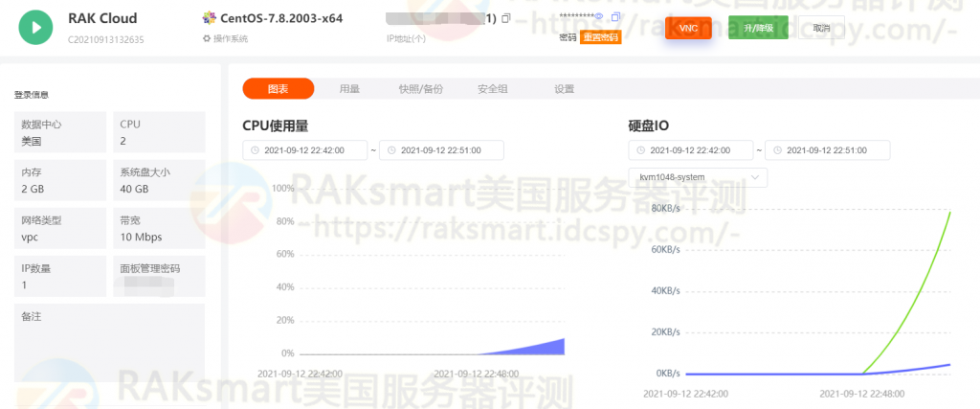Click the gear icon beside 操作系统
The height and width of the screenshot is (409, 980).
(x=207, y=38)
